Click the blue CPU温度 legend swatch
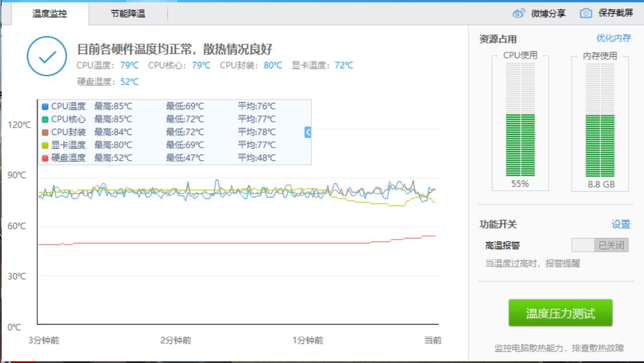 click(45, 106)
